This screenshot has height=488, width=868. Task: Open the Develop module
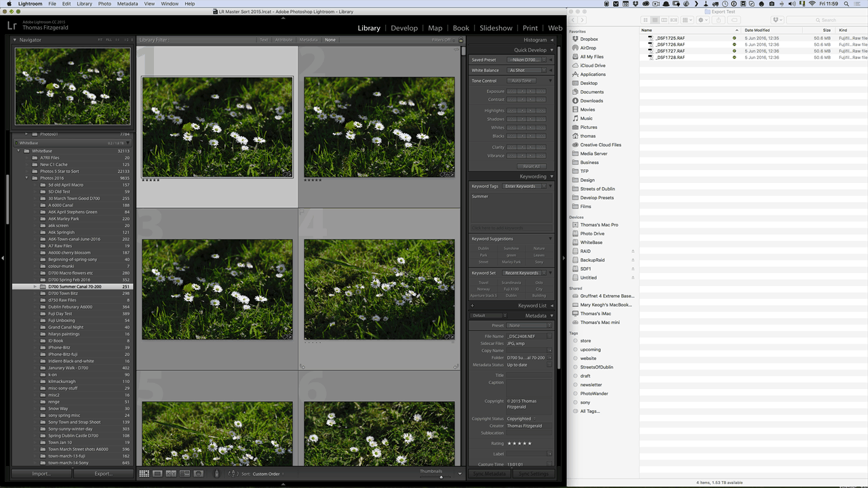coord(404,28)
